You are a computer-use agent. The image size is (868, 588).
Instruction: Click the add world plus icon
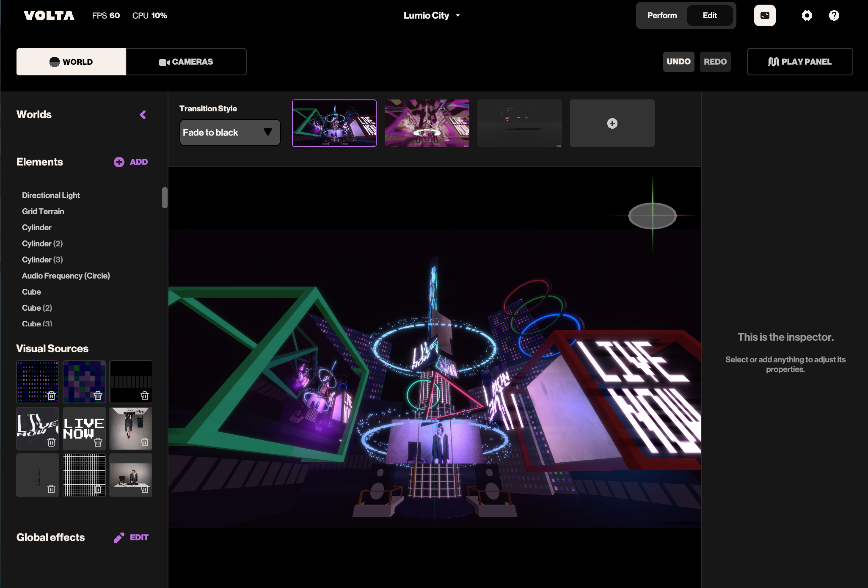point(612,123)
